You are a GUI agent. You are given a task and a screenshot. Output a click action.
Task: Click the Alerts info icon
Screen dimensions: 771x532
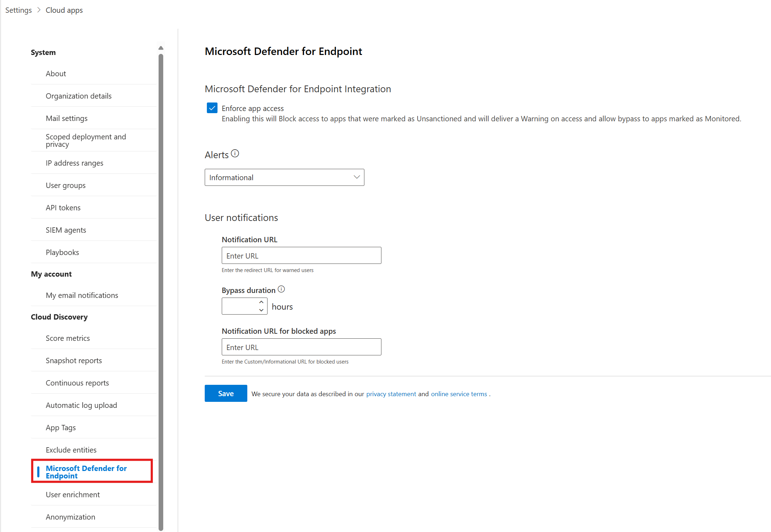pos(235,154)
